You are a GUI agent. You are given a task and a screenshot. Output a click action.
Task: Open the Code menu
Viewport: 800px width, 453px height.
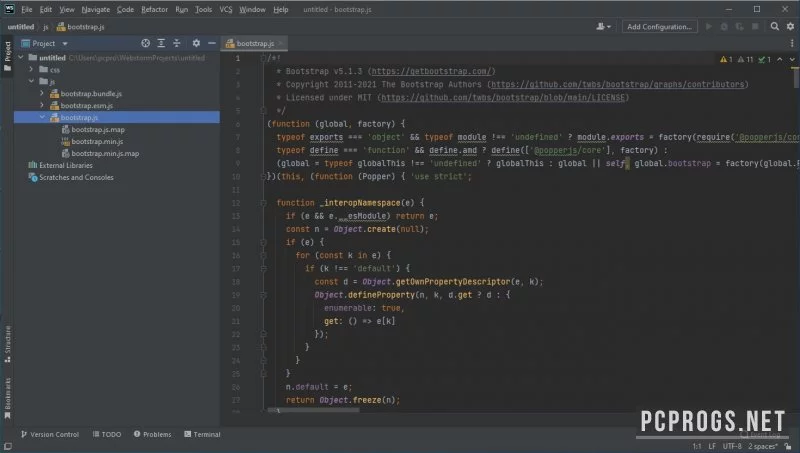pos(125,9)
